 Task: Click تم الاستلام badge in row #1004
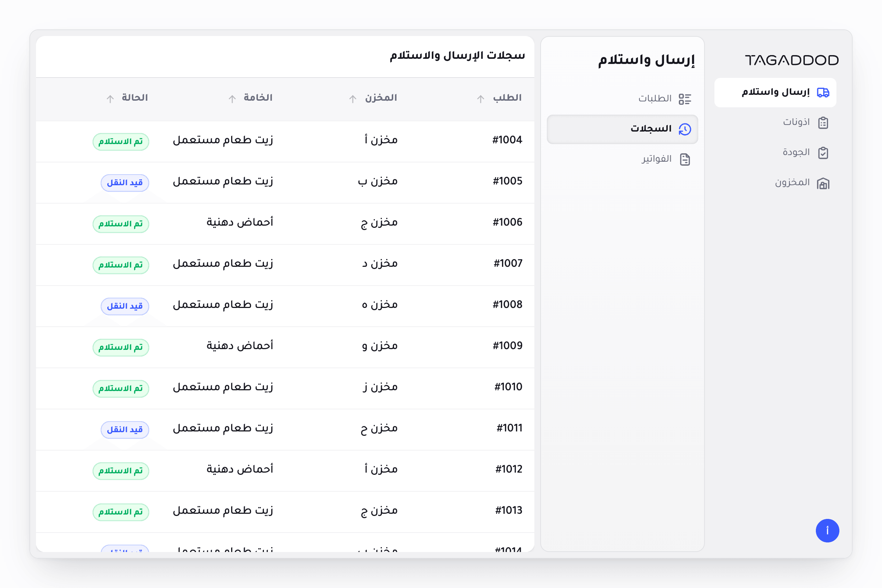[121, 142]
